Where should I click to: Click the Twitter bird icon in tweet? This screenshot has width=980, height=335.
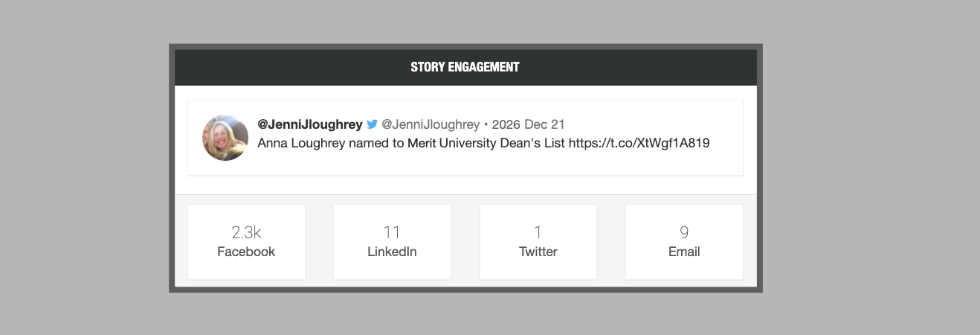click(x=373, y=124)
